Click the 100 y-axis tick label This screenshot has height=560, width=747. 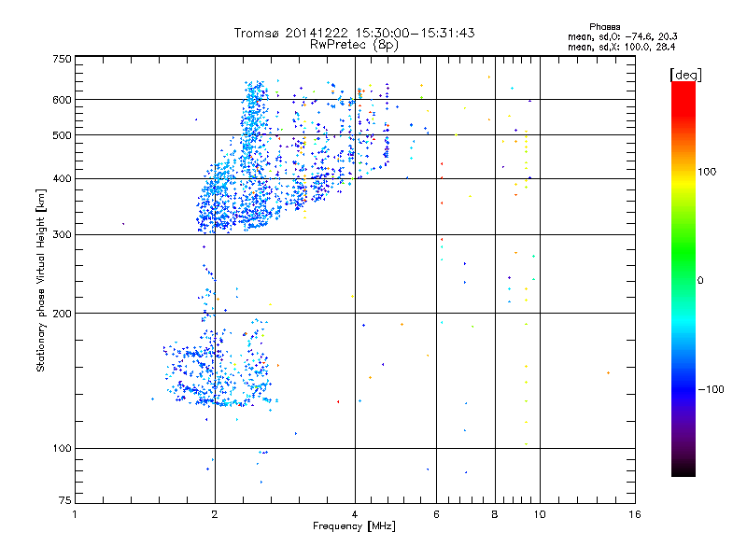point(62,449)
